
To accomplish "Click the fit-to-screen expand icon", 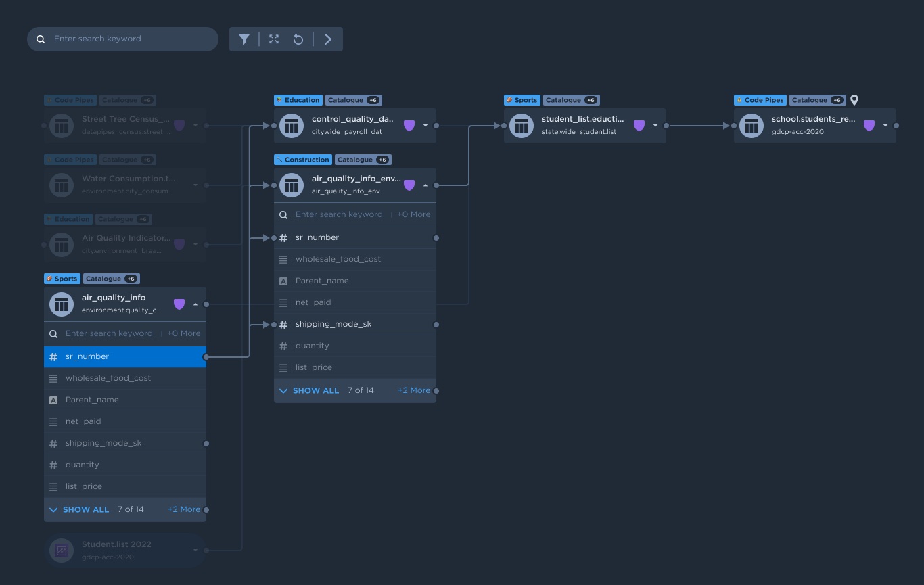I will tap(274, 39).
